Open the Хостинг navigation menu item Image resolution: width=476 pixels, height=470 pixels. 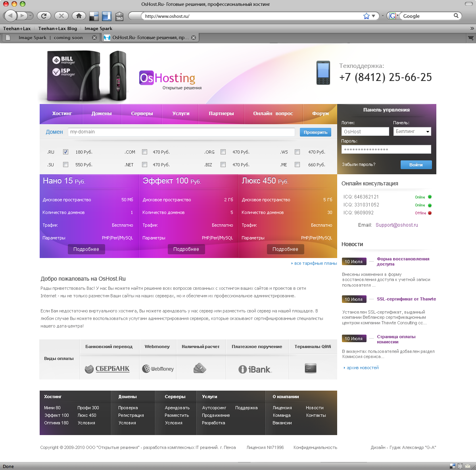point(62,114)
